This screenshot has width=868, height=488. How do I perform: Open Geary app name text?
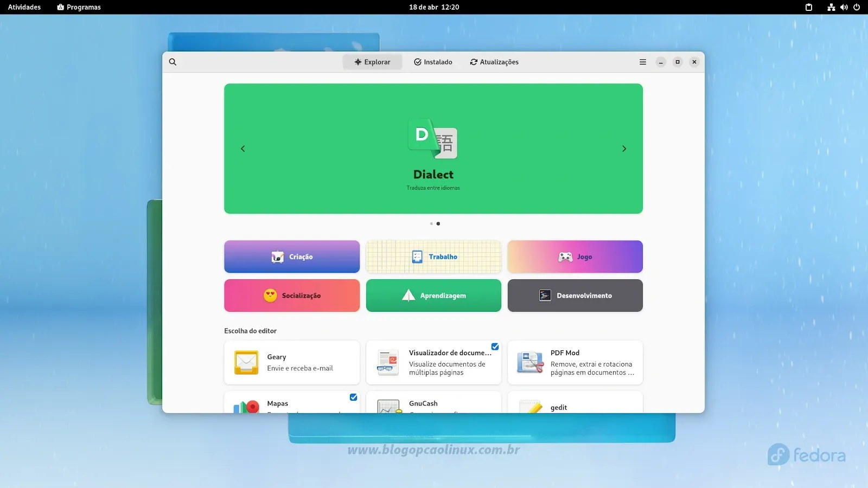coord(277,357)
